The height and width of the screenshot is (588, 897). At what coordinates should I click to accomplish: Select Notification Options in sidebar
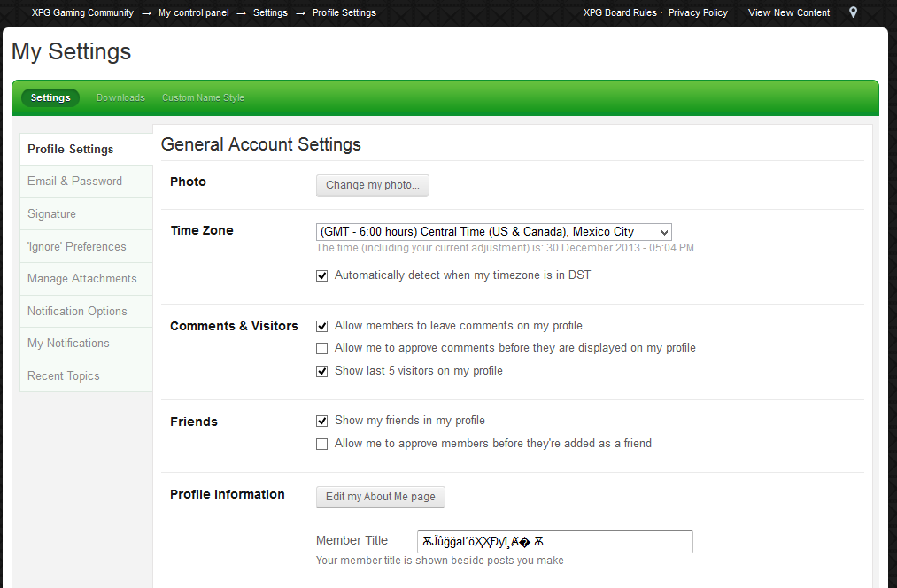[x=77, y=312]
